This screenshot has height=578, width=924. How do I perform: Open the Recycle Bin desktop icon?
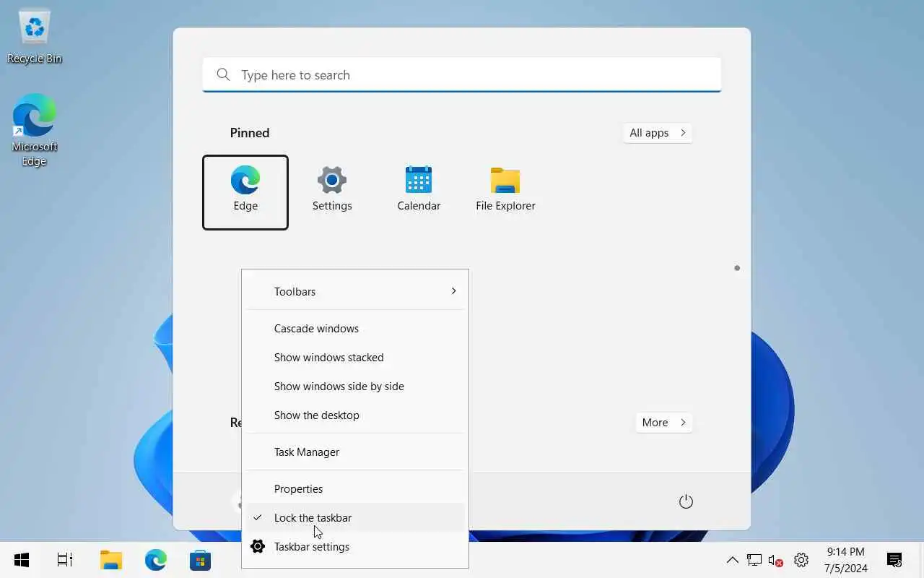pos(35,36)
